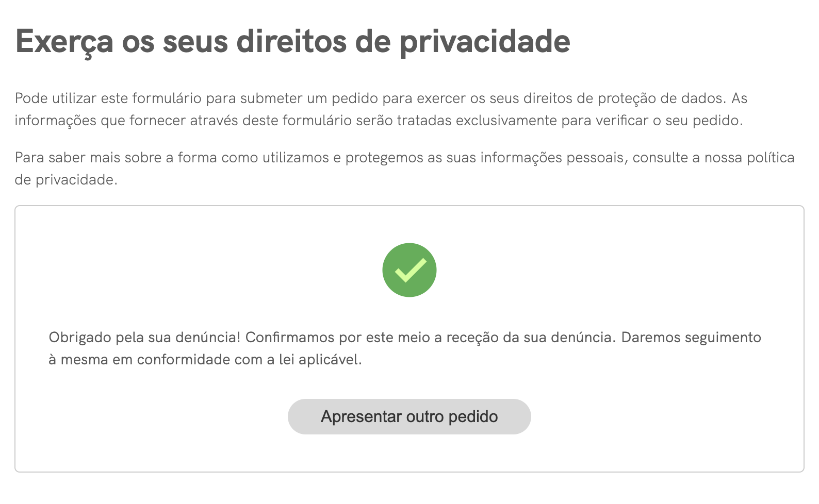
Task: Open the política de privacidade link
Action: click(x=770, y=159)
